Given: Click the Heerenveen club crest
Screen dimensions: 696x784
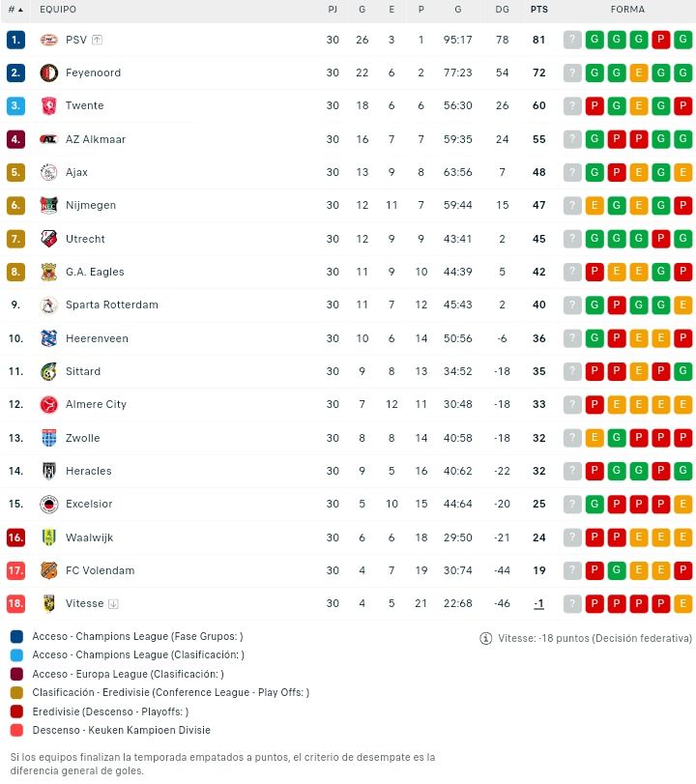Looking at the screenshot, I should [49, 338].
